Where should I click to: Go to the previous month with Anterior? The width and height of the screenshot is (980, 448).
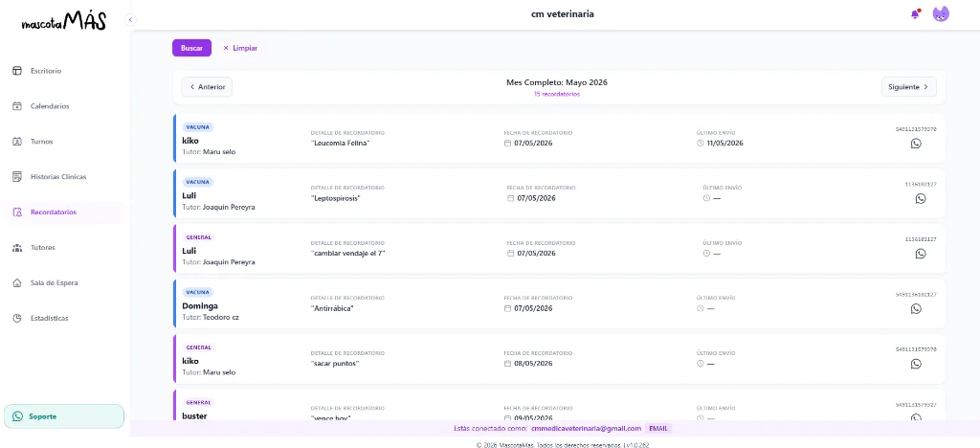[x=207, y=87]
